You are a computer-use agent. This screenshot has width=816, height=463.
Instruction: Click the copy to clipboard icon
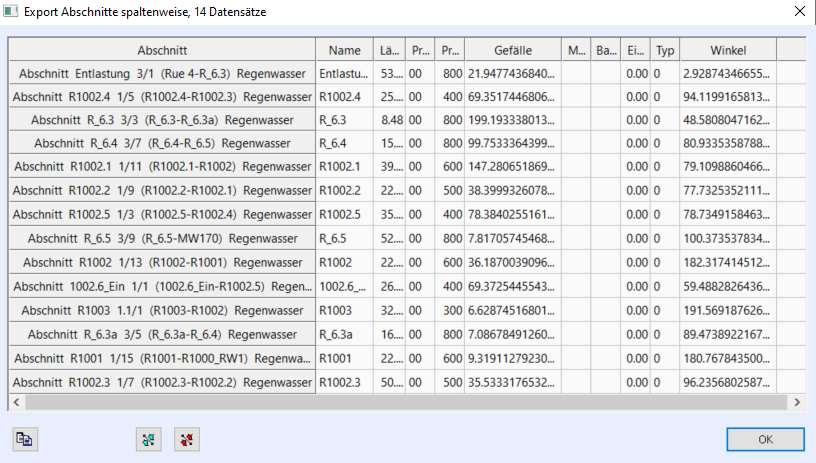[24, 439]
